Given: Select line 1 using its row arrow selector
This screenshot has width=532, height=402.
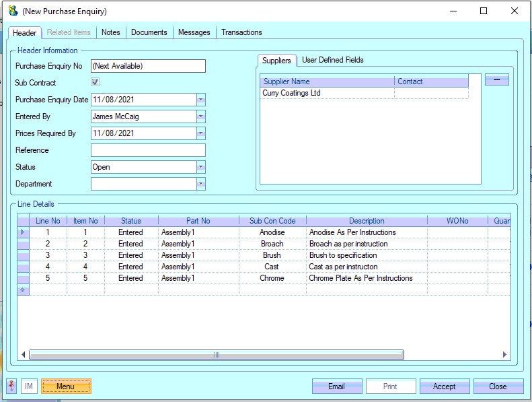Looking at the screenshot, I should click(x=23, y=232).
